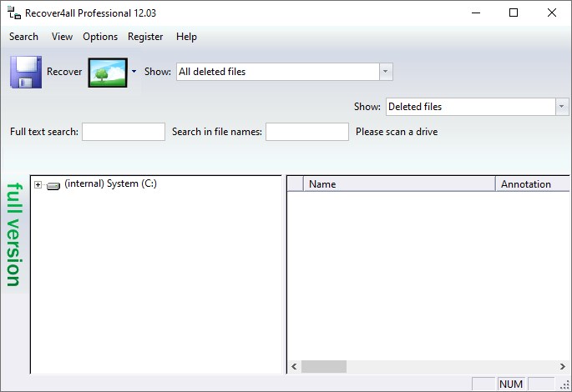Select the (internal) System (C:) drive
The width and height of the screenshot is (572, 392).
pos(110,183)
